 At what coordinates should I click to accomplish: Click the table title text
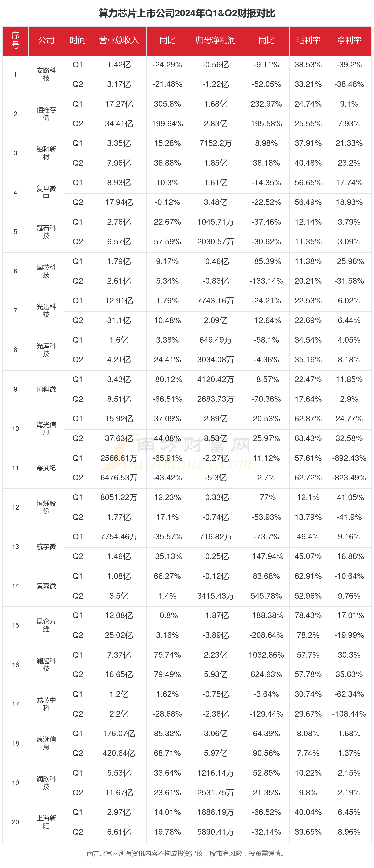tap(187, 13)
